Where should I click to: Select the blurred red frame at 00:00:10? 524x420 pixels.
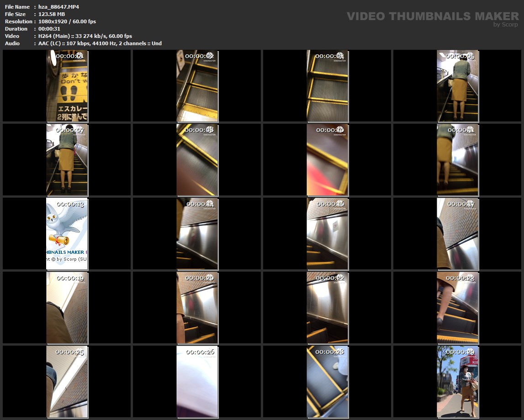click(327, 159)
